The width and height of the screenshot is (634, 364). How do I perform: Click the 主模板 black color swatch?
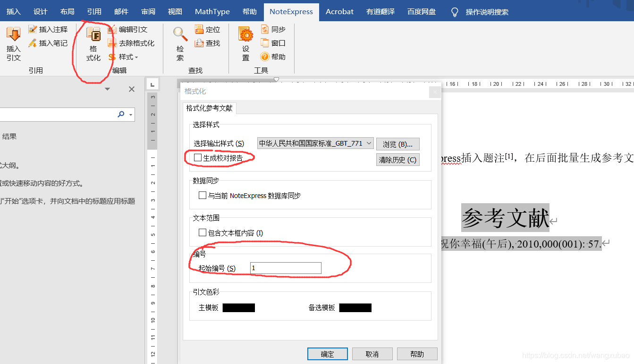238,308
